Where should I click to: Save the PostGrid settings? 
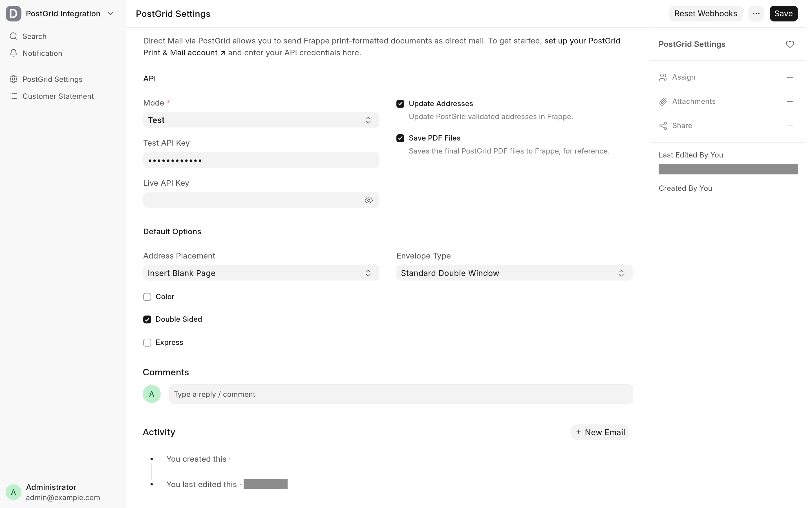783,14
